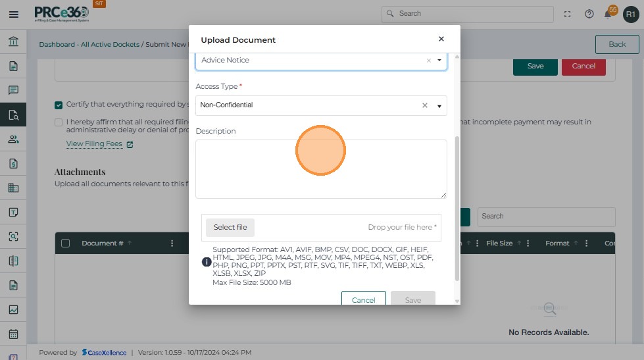Click the Select file button

tap(230, 227)
